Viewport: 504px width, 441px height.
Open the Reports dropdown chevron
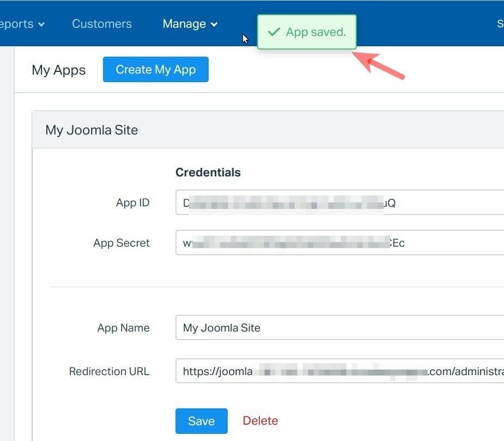(x=42, y=24)
